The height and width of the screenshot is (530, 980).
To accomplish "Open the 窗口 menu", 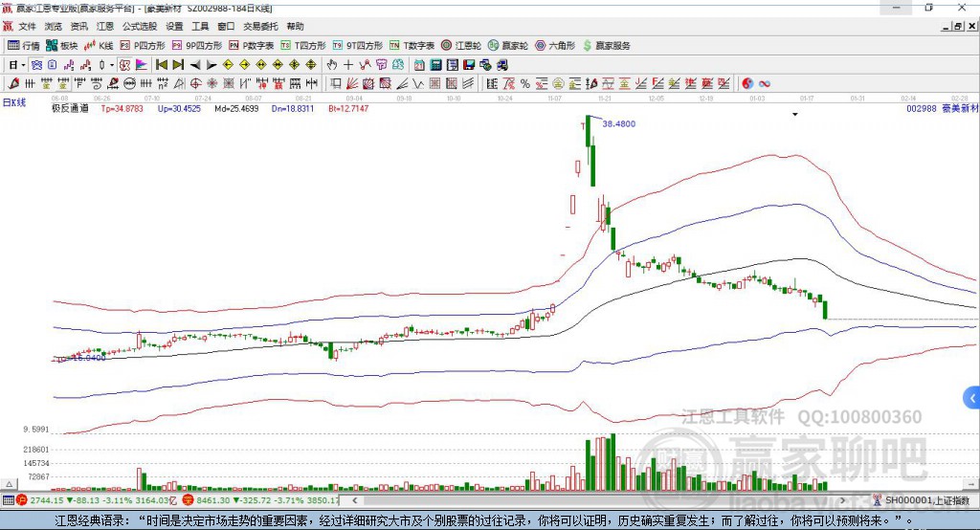I will [x=226, y=26].
